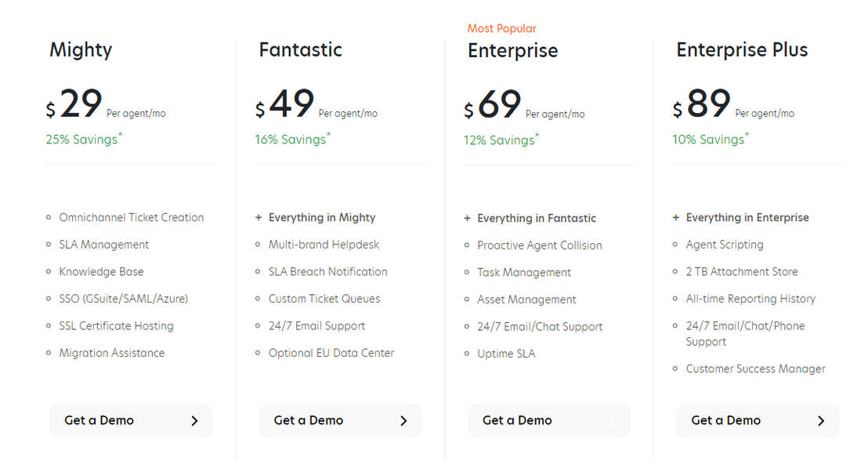
Task: Request a demo for the Fantastic plan
Action: 309,420
